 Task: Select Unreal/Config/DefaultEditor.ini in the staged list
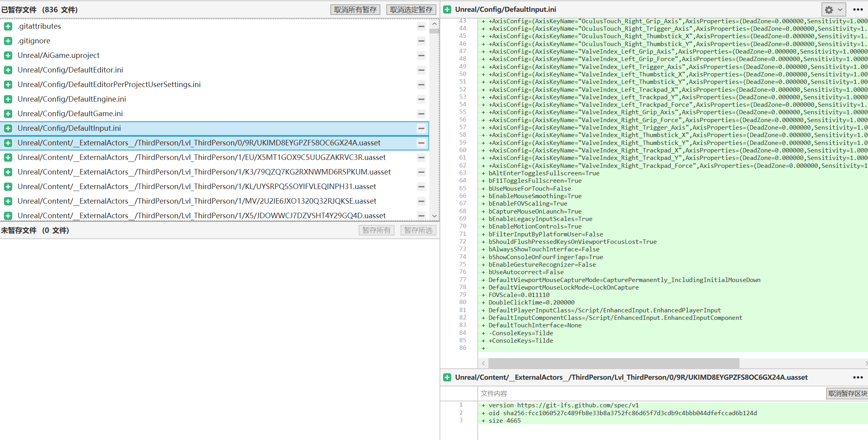[x=70, y=70]
